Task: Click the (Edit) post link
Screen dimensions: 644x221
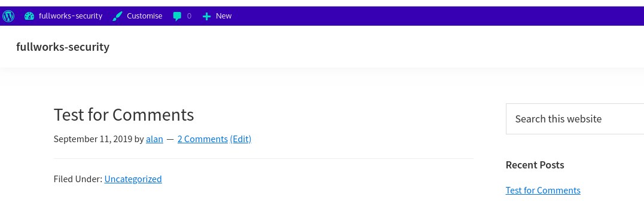Action: click(241, 139)
